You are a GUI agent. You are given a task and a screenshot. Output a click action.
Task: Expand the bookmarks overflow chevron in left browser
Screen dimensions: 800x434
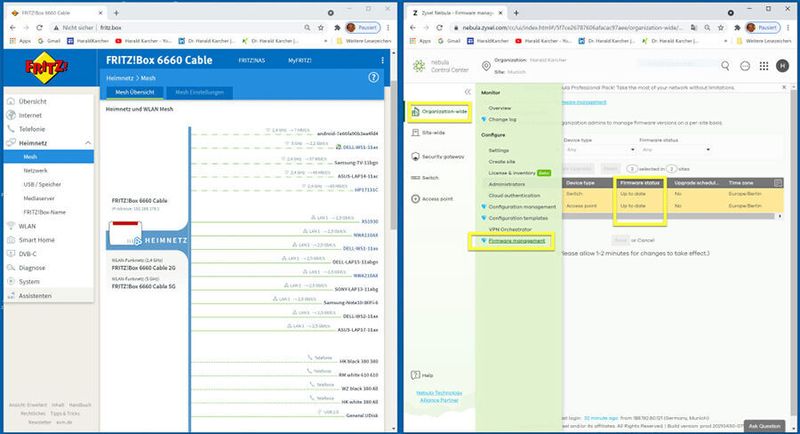pyautogui.click(x=326, y=41)
